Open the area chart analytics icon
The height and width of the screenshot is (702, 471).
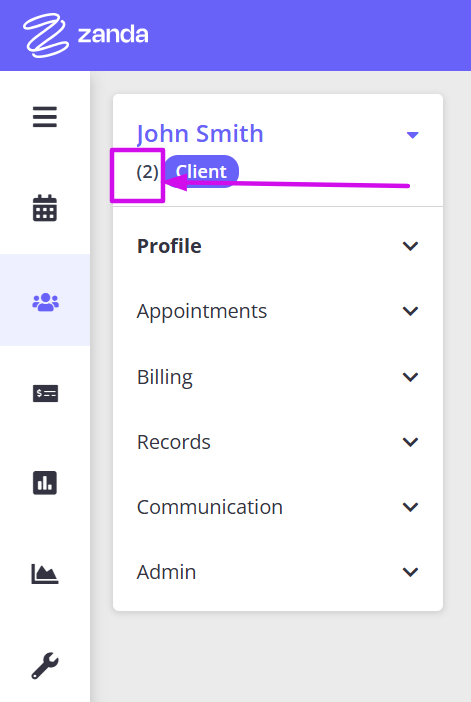tap(45, 574)
